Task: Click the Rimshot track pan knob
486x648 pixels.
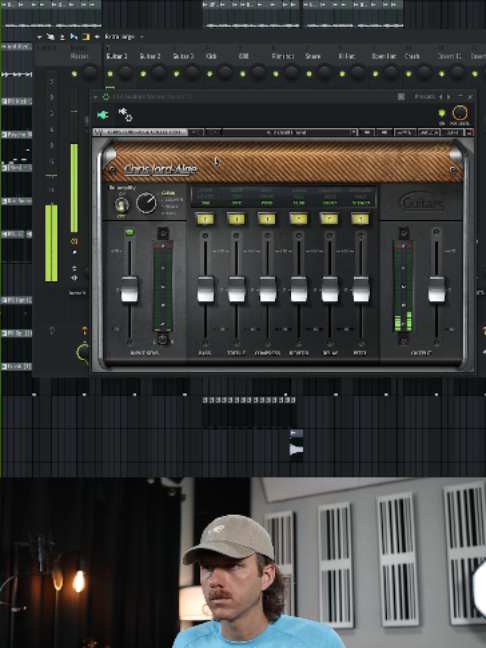Action: tap(291, 74)
